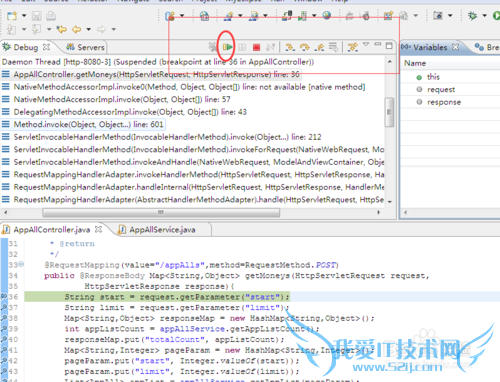This screenshot has height=382, width=500.
Task: Open the Back history dropdown arrow
Action: pyautogui.click(x=89, y=29)
